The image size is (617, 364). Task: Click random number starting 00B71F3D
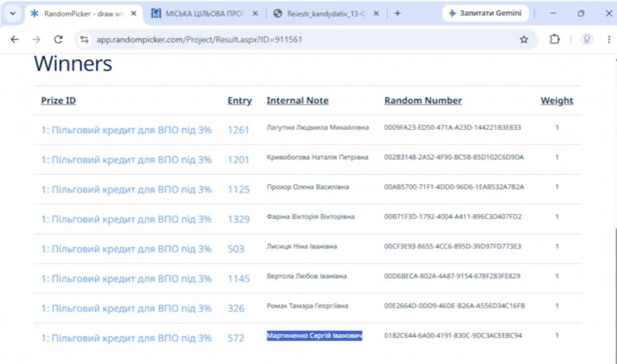click(x=453, y=217)
